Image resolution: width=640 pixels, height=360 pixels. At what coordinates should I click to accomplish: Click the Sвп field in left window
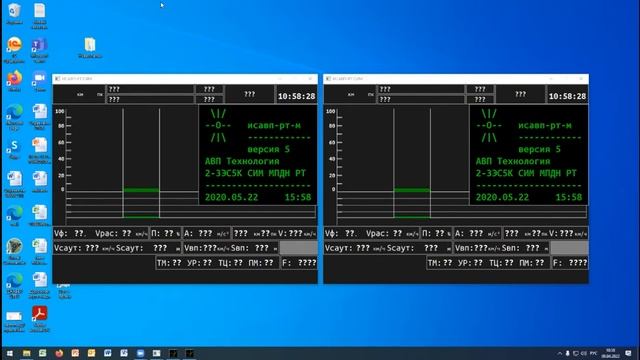(255, 248)
